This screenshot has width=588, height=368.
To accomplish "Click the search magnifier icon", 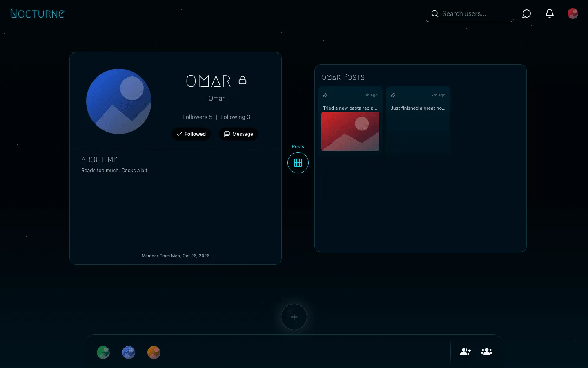I will click(x=435, y=13).
